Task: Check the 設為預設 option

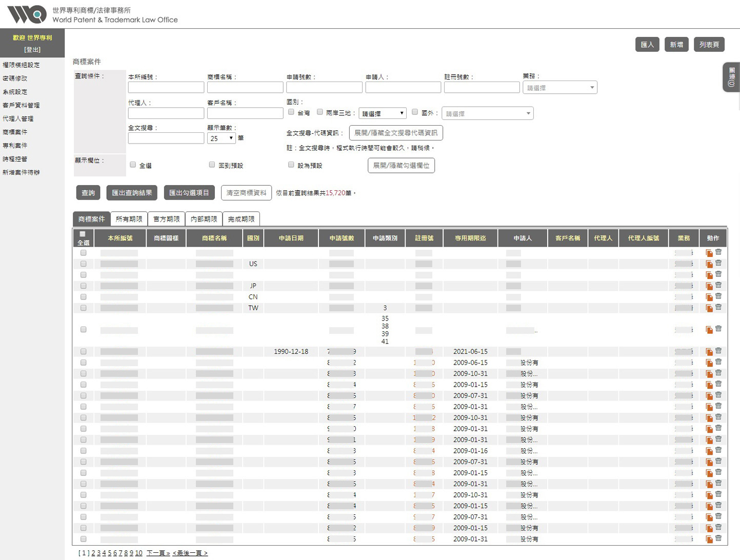Action: [291, 165]
